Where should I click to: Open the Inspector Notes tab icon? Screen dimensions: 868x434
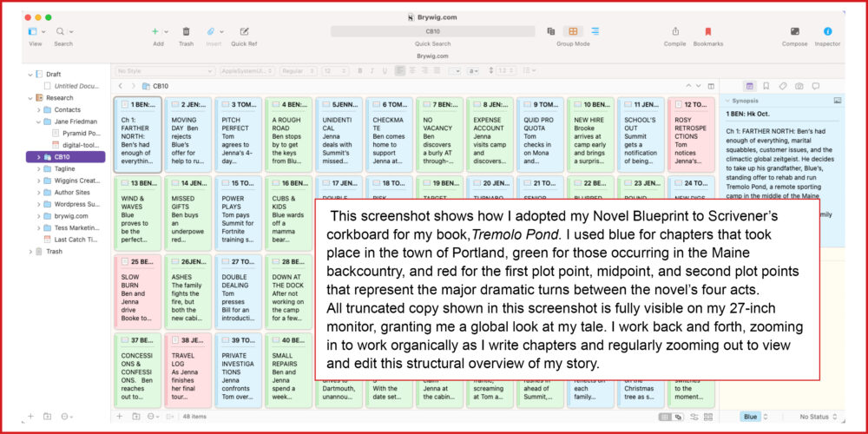[x=750, y=86]
